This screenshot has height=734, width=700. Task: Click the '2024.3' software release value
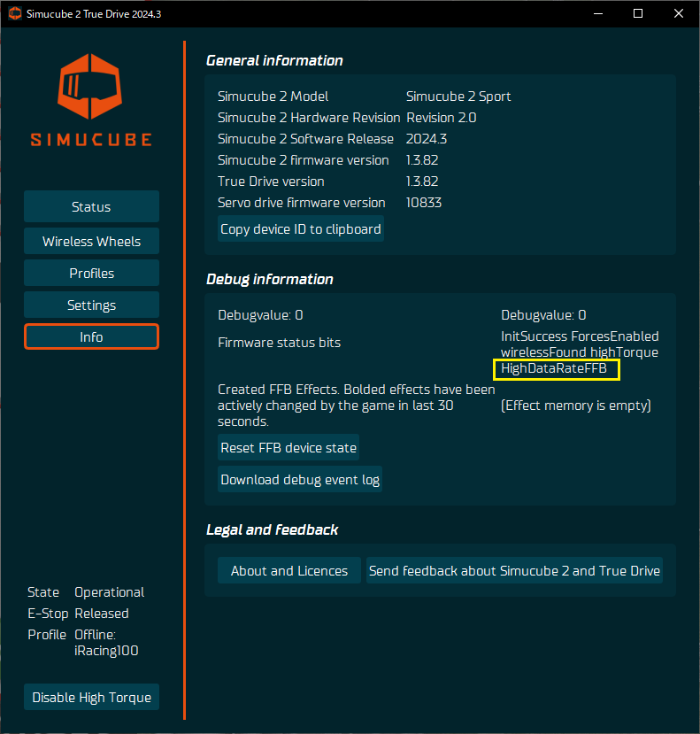pos(427,138)
